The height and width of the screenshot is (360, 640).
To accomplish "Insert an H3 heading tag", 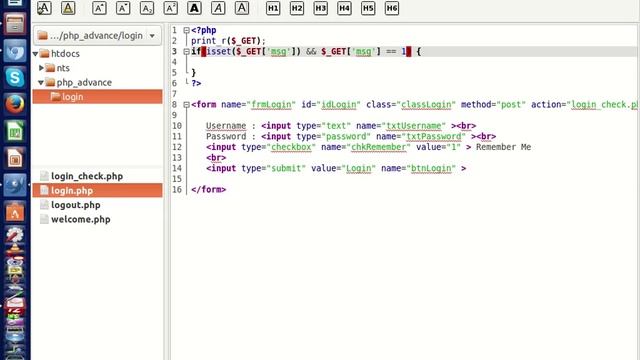I will (320, 8).
